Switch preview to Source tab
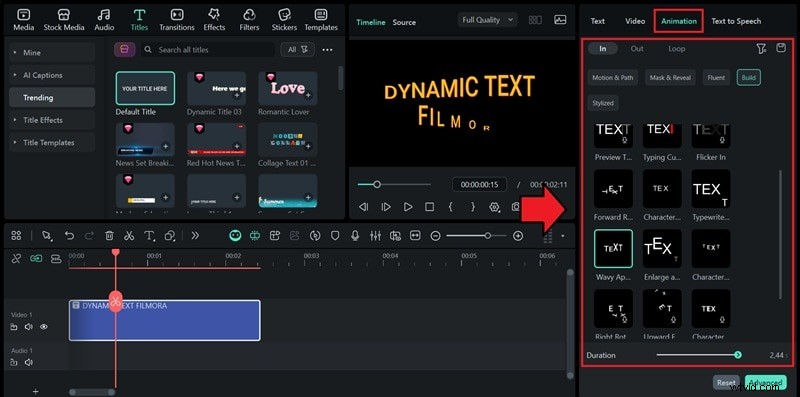The image size is (800, 397). click(x=404, y=22)
